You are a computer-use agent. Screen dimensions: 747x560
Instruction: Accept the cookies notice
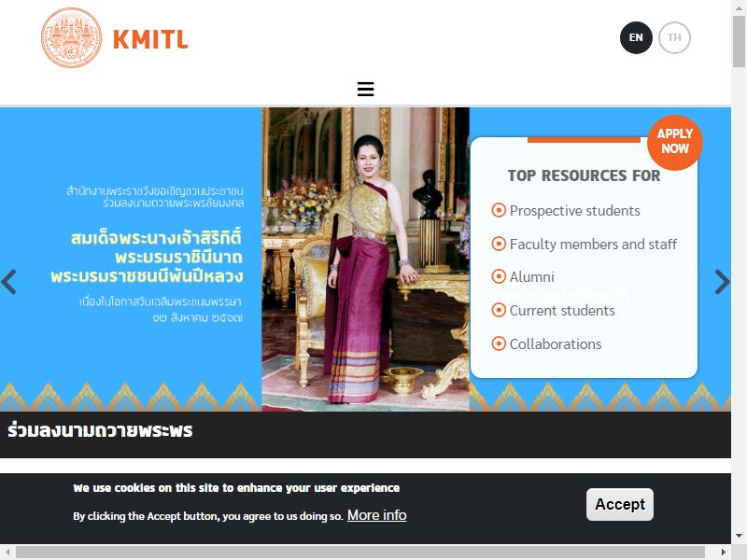(x=620, y=504)
